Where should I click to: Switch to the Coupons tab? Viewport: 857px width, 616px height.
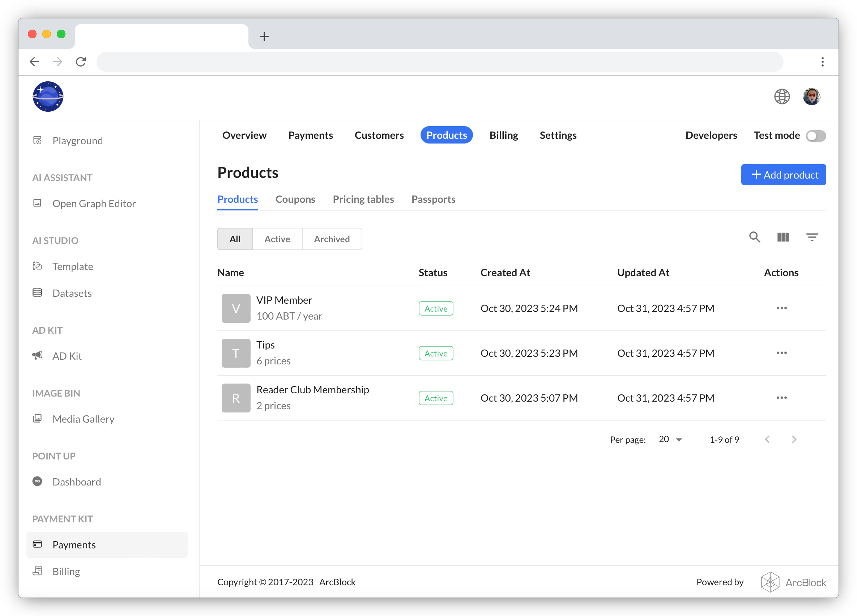click(x=295, y=199)
